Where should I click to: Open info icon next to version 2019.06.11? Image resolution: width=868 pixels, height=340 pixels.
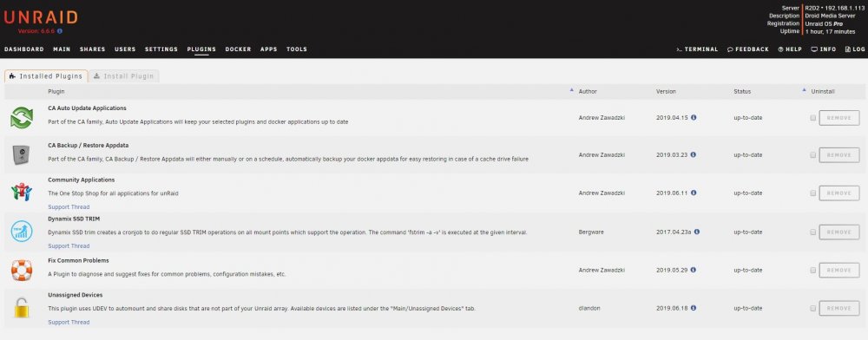[694, 193]
